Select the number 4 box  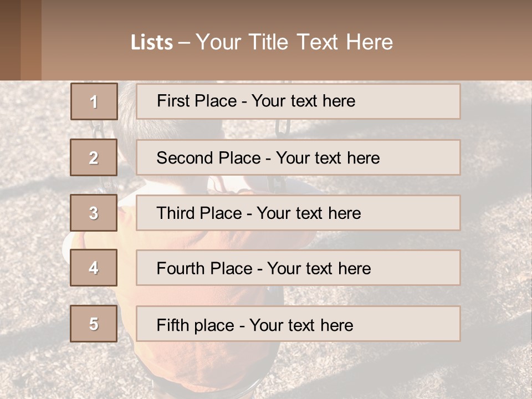94,268
